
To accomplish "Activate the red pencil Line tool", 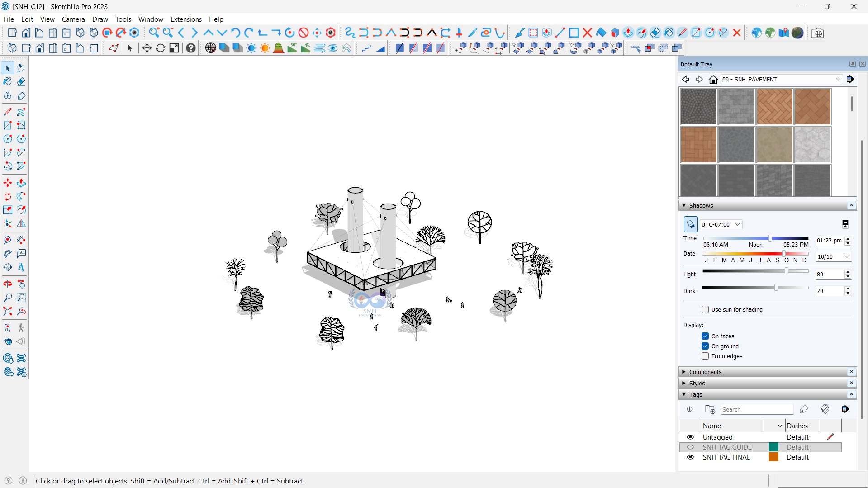I will click(x=8, y=112).
